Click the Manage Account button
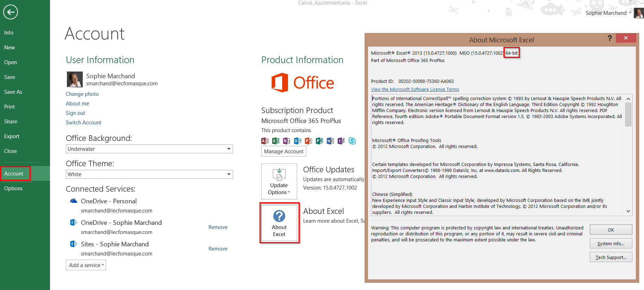 [x=284, y=152]
